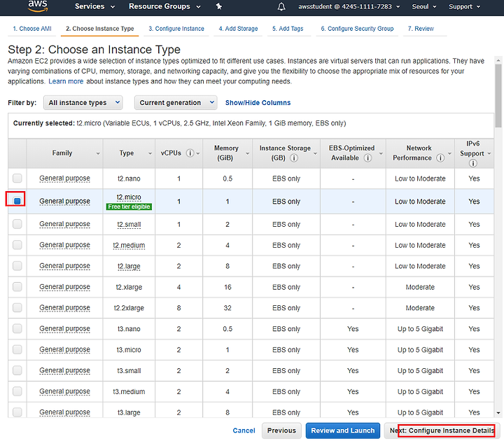Select the t3.small instance checkbox
Viewport: 504px width, 448px height.
17,370
